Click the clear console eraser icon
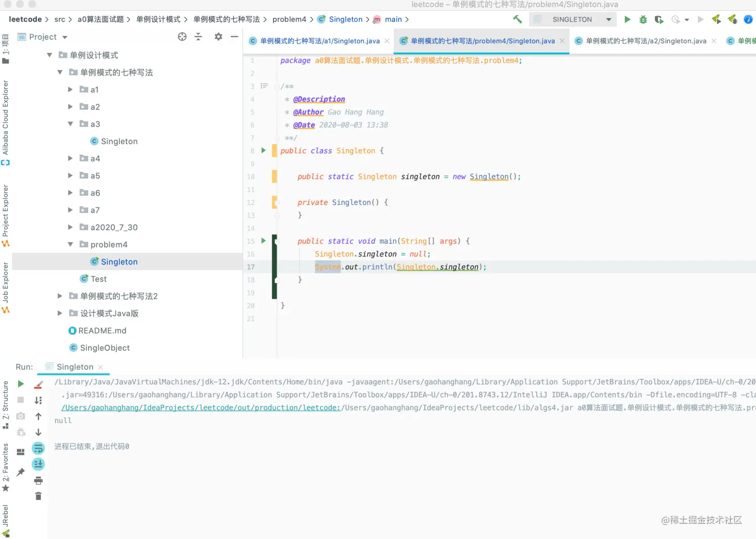This screenshot has width=756, height=539. (38, 384)
